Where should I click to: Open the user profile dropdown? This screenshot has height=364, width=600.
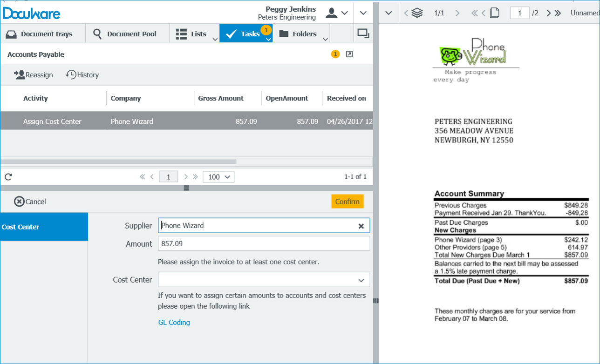coord(337,13)
